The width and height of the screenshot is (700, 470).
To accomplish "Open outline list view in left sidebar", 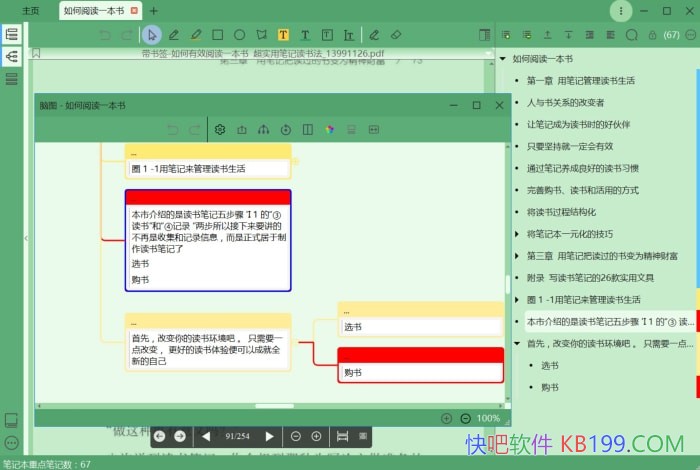I will pos(12,34).
